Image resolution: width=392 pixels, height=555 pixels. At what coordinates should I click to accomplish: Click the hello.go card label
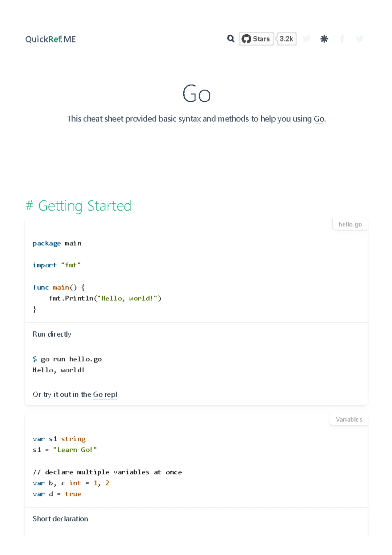tap(350, 224)
